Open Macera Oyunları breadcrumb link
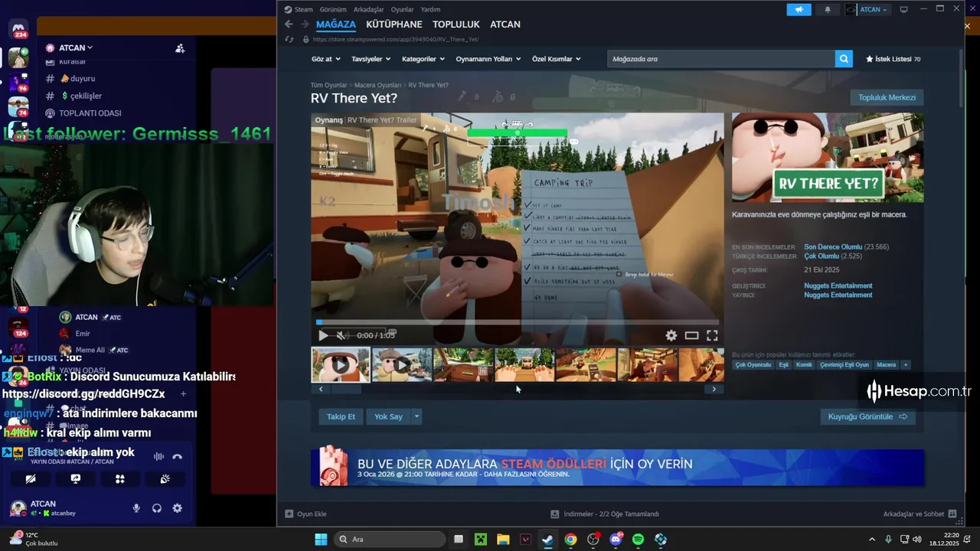This screenshot has width=980, height=551. 377,85
